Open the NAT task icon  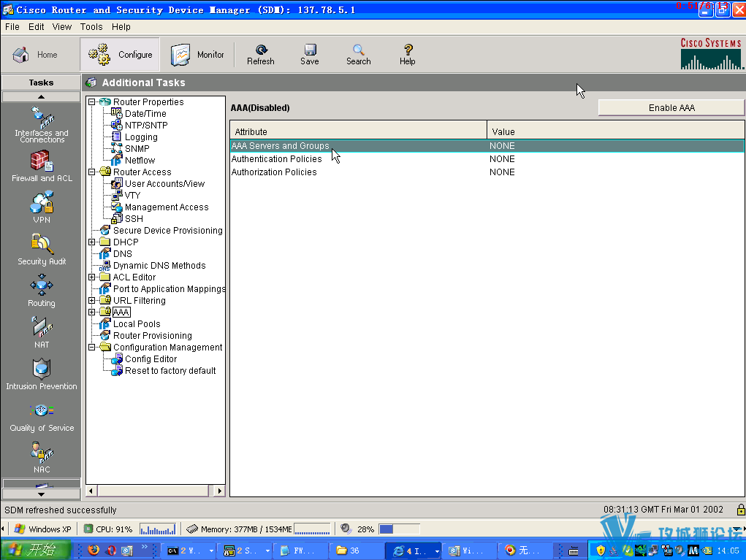coord(42,332)
